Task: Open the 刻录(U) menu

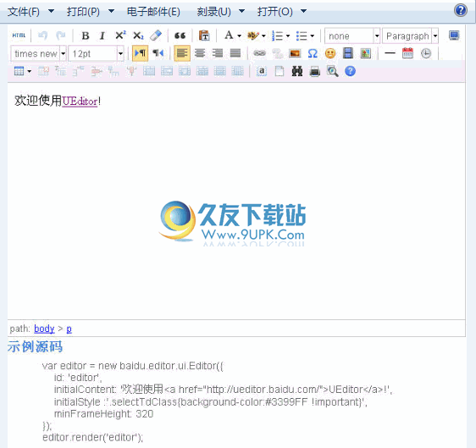Action: pyautogui.click(x=220, y=12)
